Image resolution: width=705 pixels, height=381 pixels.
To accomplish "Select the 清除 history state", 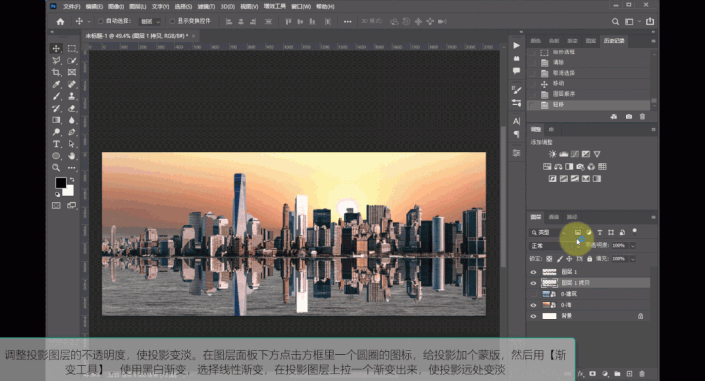I will click(x=589, y=63).
